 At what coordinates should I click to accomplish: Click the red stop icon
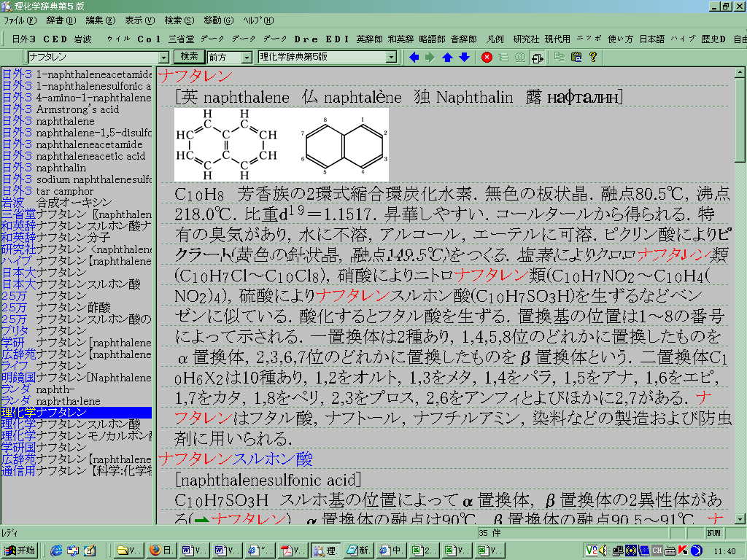(x=487, y=57)
